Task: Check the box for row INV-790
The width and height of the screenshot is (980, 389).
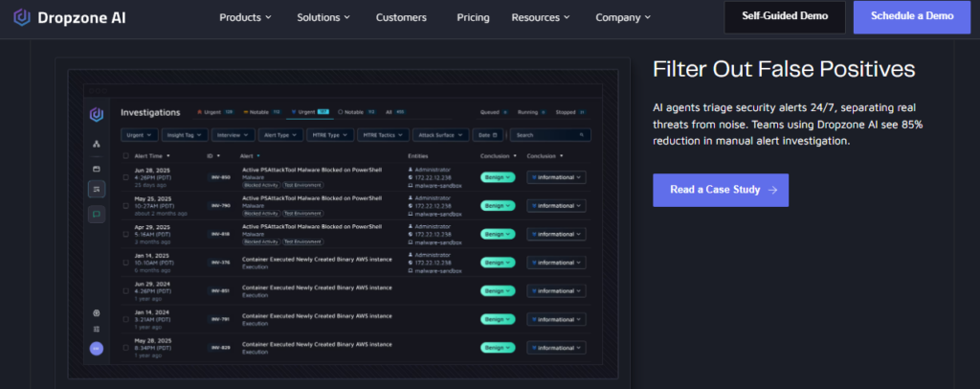Action: point(125,206)
